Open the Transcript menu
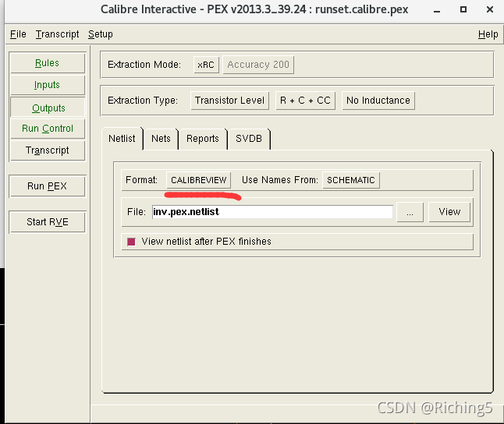This screenshot has height=424, width=504. (57, 34)
